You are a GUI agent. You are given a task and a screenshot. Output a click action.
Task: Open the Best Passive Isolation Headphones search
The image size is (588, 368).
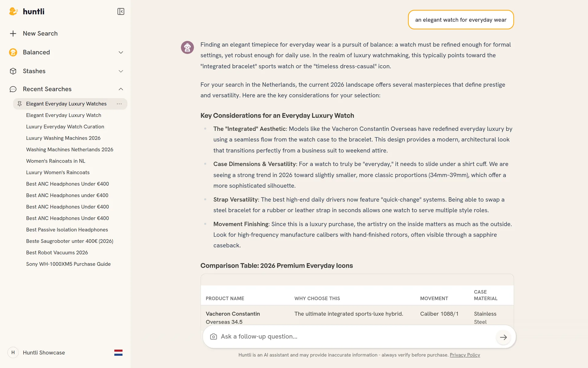67,230
